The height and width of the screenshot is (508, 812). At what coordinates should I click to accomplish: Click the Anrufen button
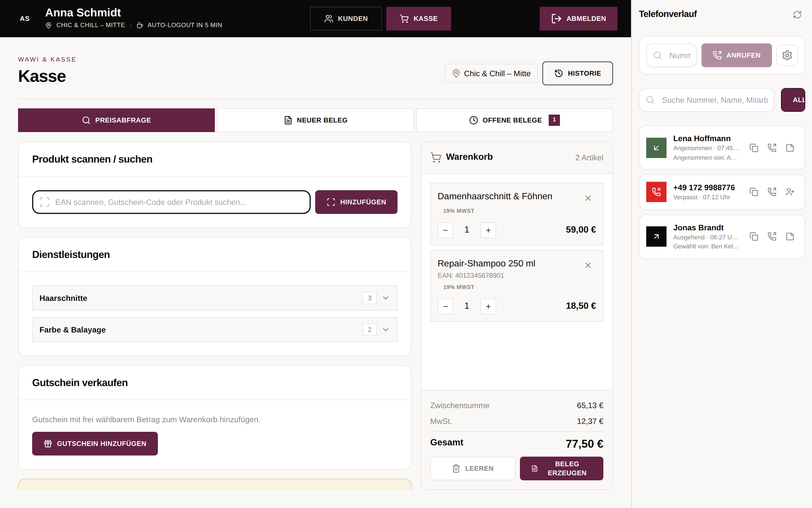[x=736, y=55]
